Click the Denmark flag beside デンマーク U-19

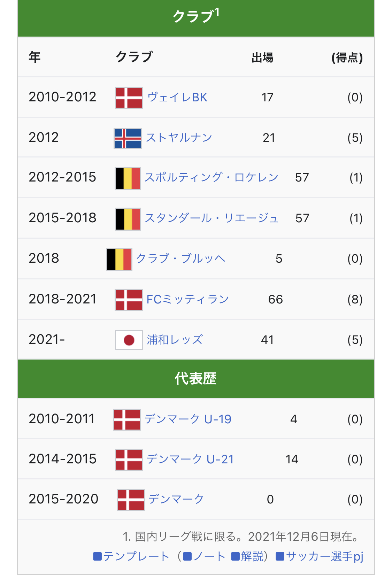[127, 419]
